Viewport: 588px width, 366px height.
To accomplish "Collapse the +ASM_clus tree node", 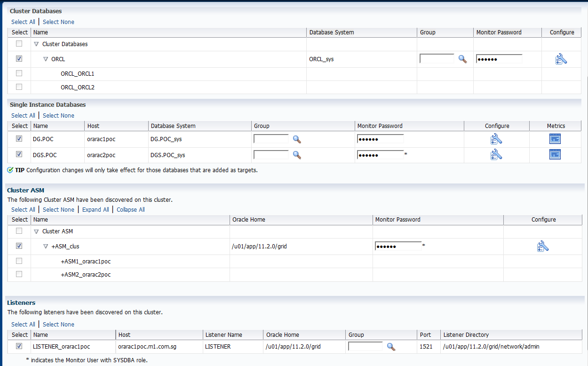I will pos(46,246).
